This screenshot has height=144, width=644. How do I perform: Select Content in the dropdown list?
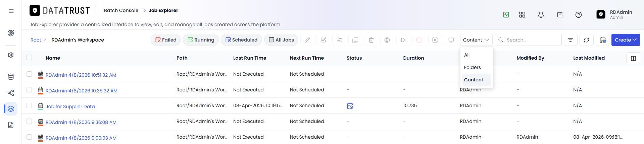tap(476, 80)
